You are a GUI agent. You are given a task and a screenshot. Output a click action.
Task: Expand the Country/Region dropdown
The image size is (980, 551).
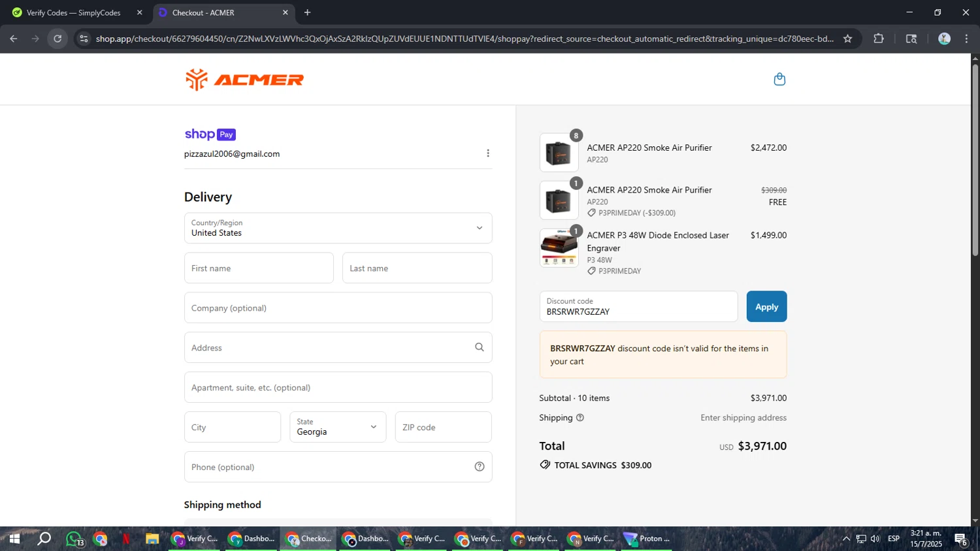point(338,228)
